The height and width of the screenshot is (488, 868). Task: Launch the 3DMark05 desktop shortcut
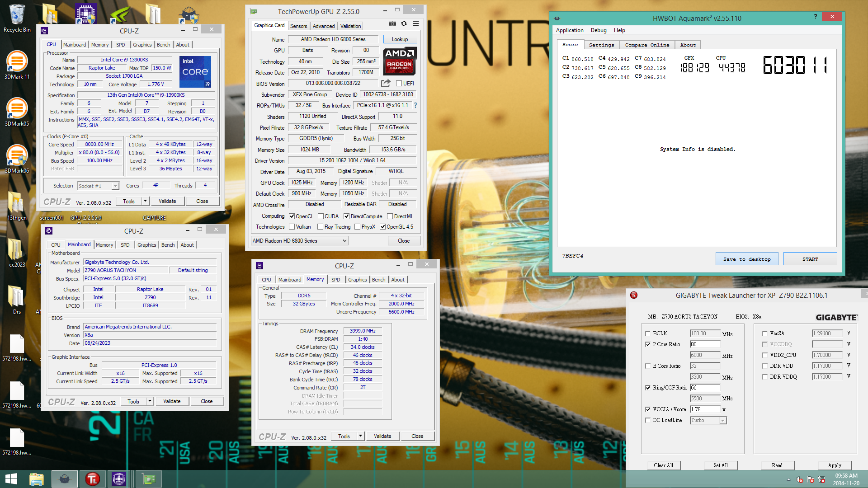coord(17,112)
